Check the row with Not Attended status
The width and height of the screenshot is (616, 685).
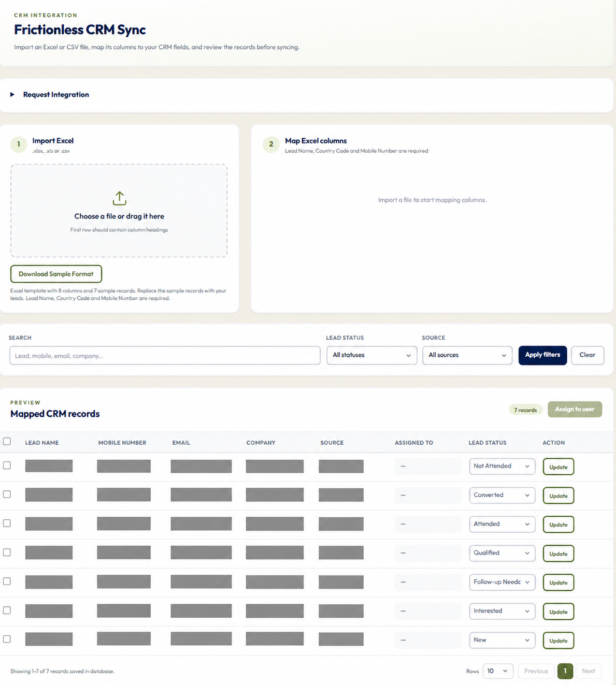pyautogui.click(x=7, y=465)
